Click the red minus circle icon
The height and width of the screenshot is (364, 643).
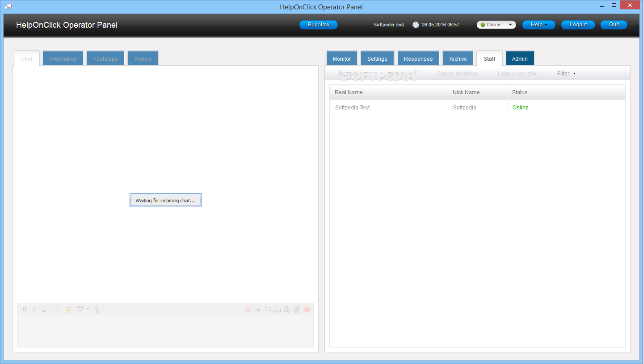click(248, 309)
